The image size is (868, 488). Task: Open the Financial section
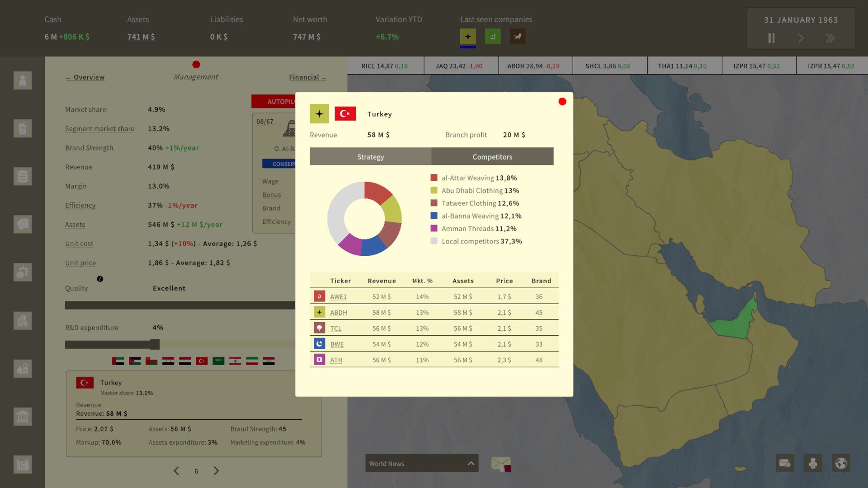307,77
